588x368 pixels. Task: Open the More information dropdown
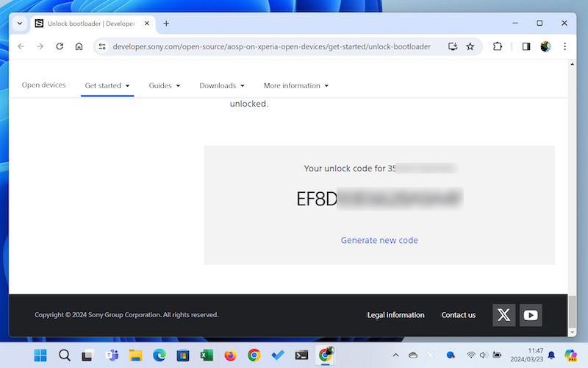(295, 85)
